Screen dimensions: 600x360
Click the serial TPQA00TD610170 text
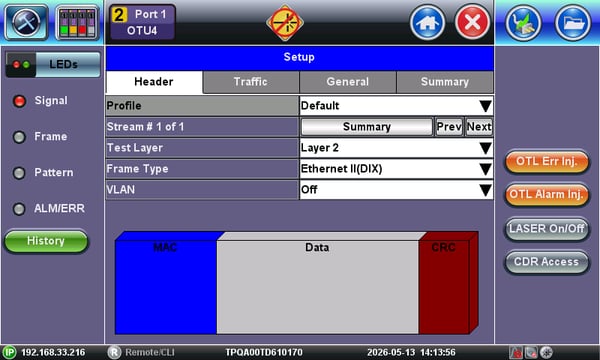[x=264, y=352]
